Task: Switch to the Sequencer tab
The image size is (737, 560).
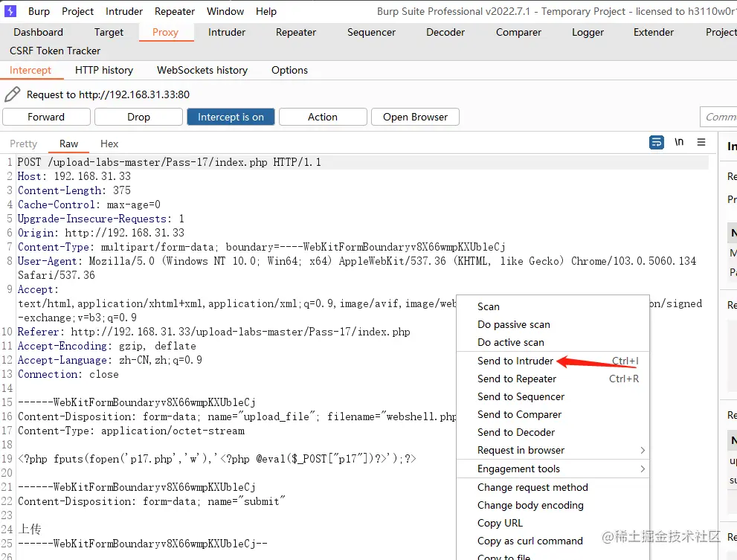Action: 371,32
